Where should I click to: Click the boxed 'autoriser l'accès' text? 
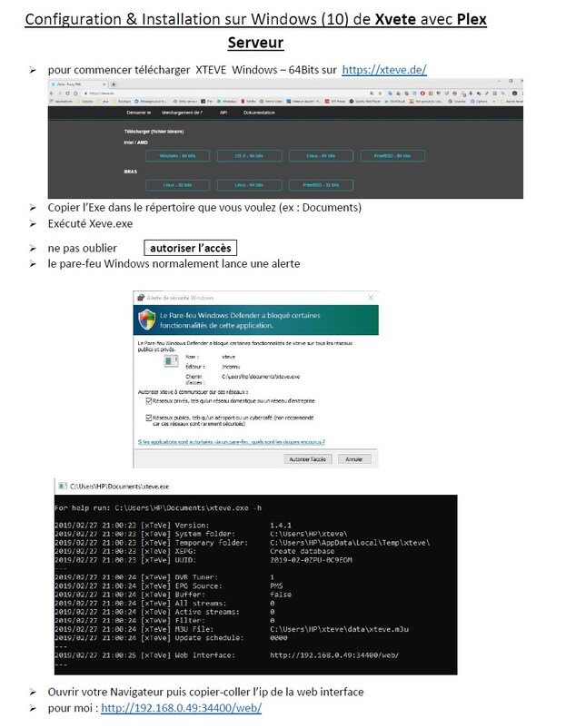(191, 248)
